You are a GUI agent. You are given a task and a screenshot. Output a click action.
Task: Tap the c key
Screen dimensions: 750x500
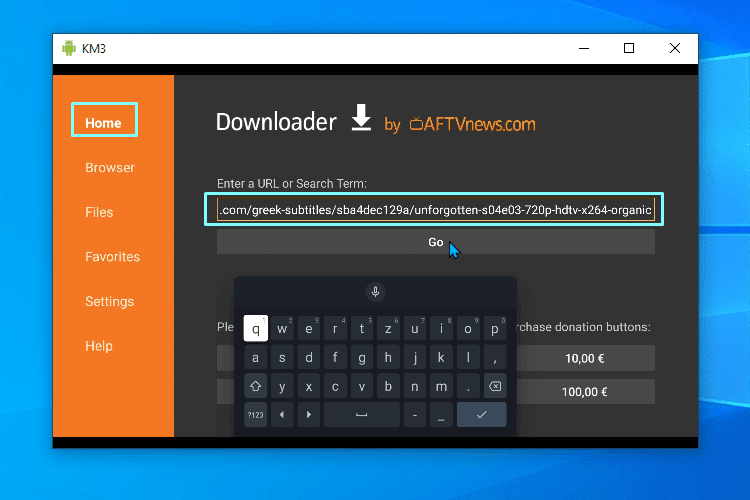point(335,386)
